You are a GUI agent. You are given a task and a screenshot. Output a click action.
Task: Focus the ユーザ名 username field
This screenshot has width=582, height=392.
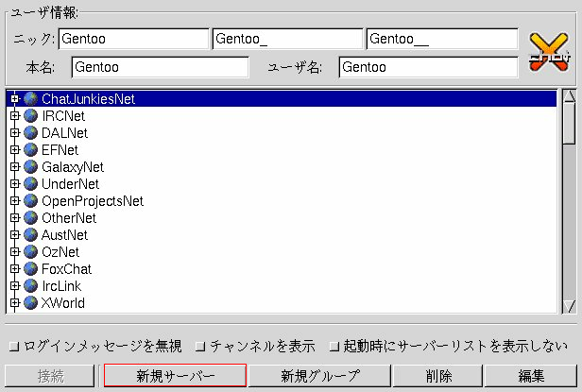pos(428,67)
